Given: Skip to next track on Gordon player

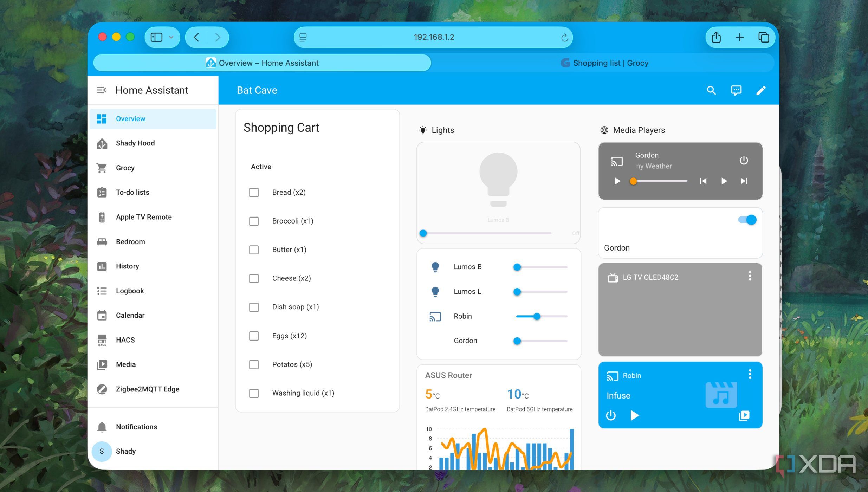Looking at the screenshot, I should 744,181.
